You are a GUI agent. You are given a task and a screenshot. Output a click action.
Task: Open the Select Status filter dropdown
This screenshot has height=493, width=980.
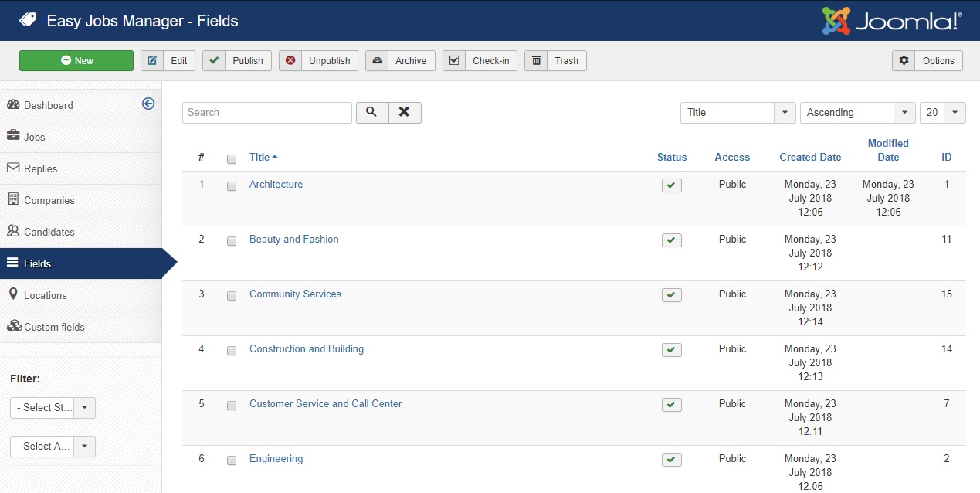point(53,408)
